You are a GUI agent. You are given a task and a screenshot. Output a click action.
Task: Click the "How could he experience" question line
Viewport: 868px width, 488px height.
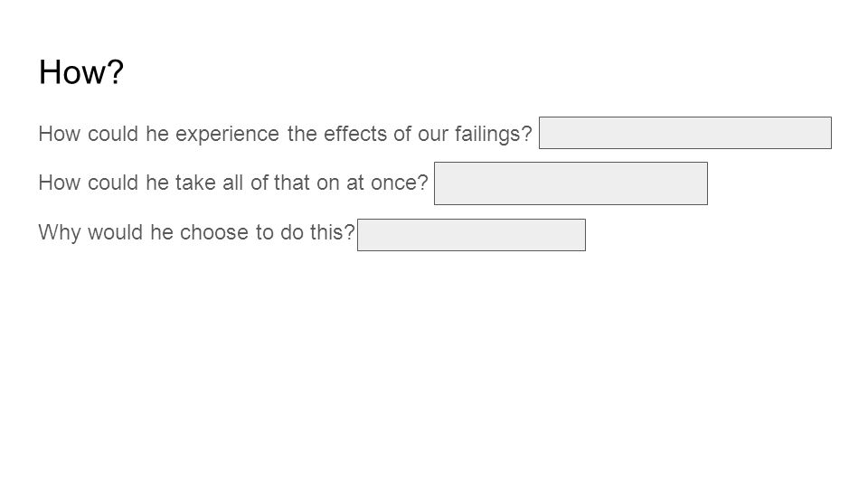click(285, 134)
